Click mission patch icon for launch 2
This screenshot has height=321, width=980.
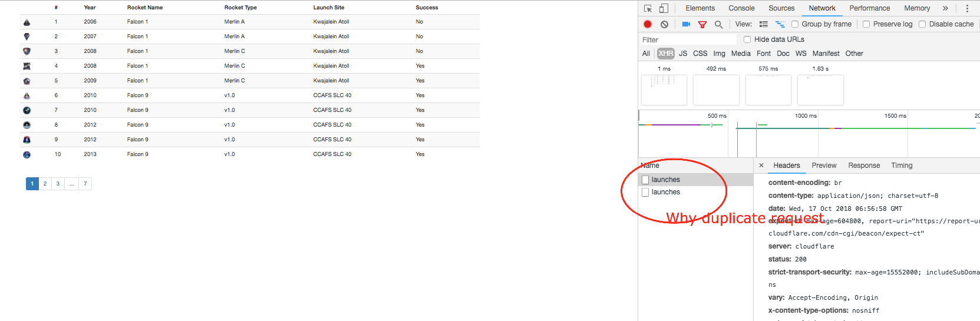pos(27,37)
